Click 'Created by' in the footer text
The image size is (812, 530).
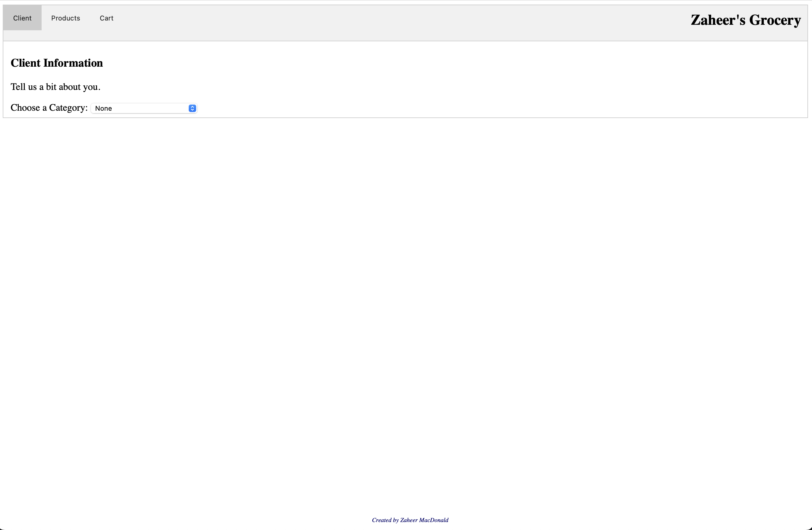[385, 520]
